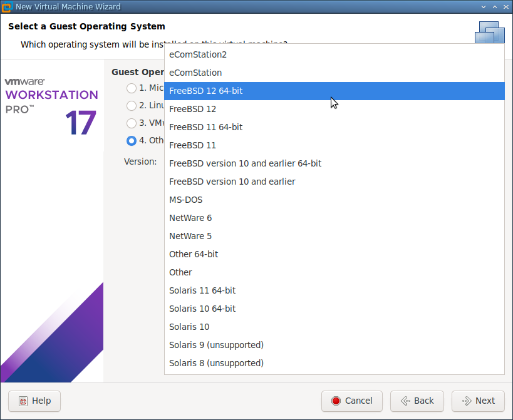Pick the Solaris 10 entry

[x=334, y=327]
